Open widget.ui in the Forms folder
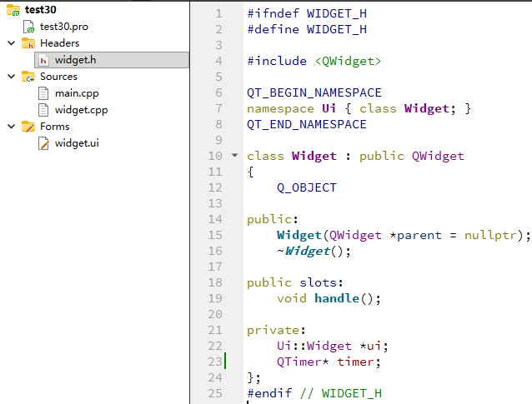 pos(77,143)
